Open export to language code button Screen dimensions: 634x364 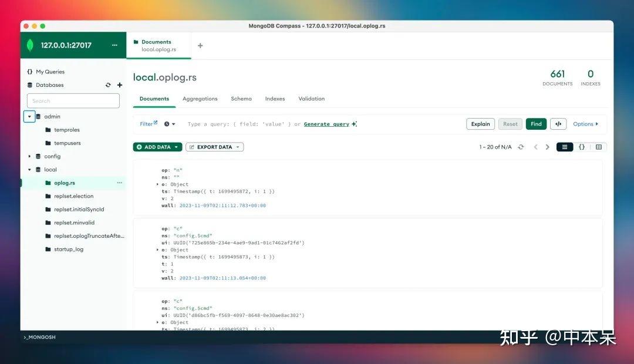[x=558, y=124]
